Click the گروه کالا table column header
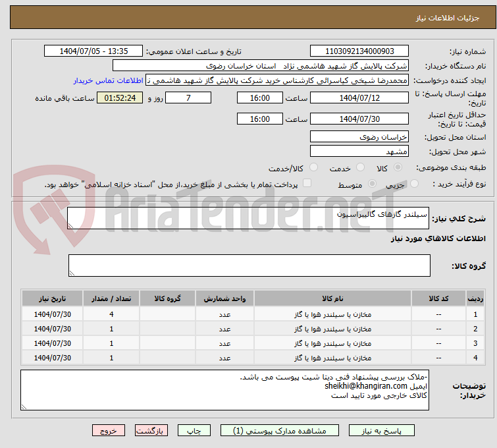 point(167,298)
